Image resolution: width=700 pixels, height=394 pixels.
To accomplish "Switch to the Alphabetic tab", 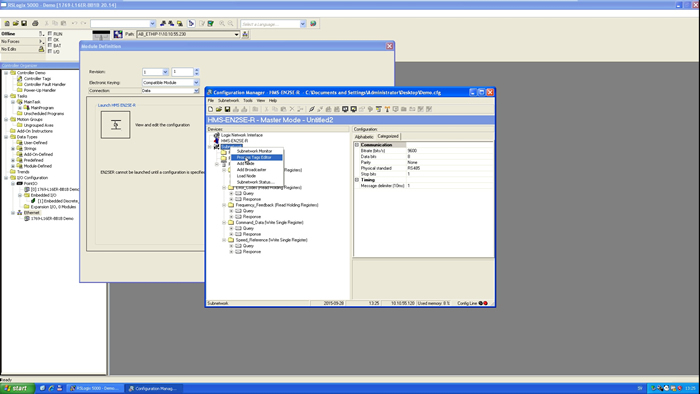I will point(364,137).
